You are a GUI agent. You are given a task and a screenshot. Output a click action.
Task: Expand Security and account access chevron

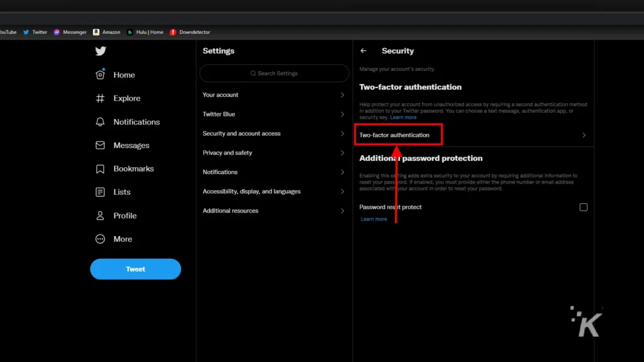click(342, 133)
